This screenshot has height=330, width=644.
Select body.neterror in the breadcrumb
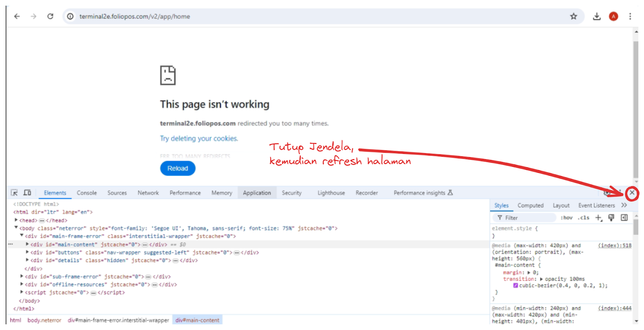click(44, 320)
